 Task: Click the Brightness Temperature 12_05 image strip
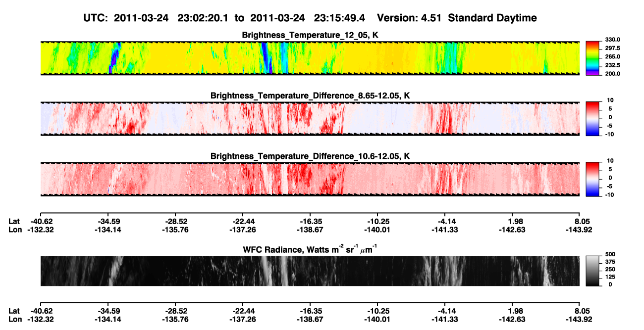click(x=310, y=58)
